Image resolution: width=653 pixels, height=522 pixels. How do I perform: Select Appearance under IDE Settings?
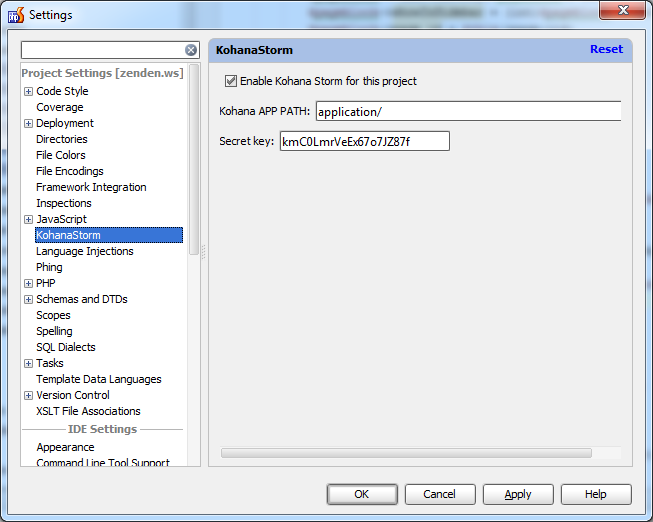[x=65, y=447]
